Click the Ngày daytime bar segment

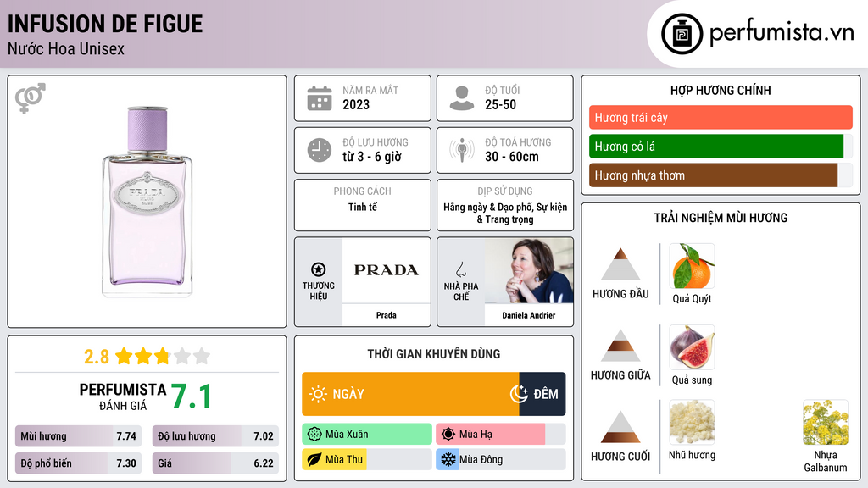tap(410, 394)
